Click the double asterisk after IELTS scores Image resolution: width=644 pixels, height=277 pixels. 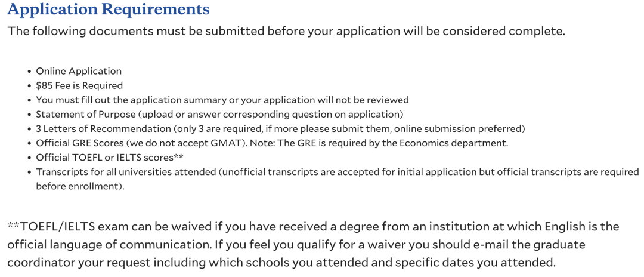pyautogui.click(x=178, y=156)
